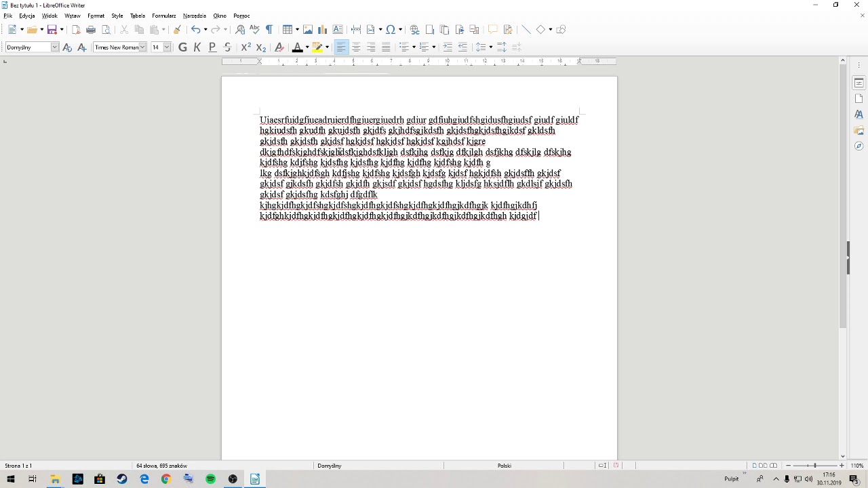Click the Open file folder icon
The width and height of the screenshot is (868, 488).
tap(31, 30)
